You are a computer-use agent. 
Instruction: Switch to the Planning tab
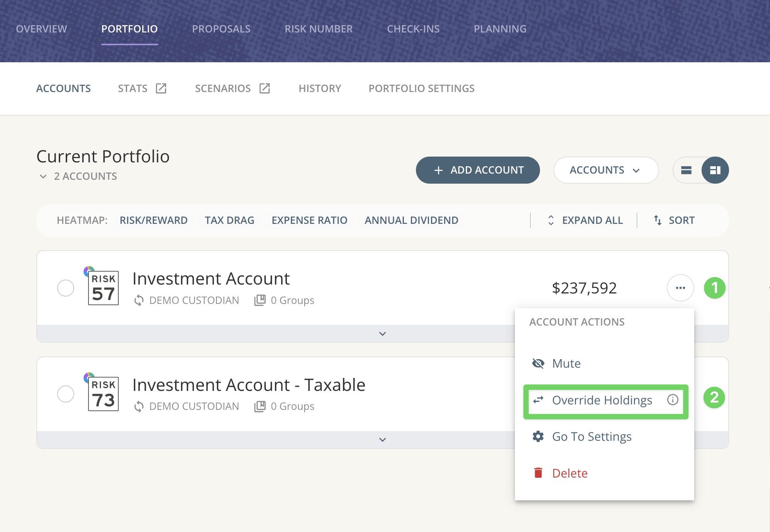[500, 29]
